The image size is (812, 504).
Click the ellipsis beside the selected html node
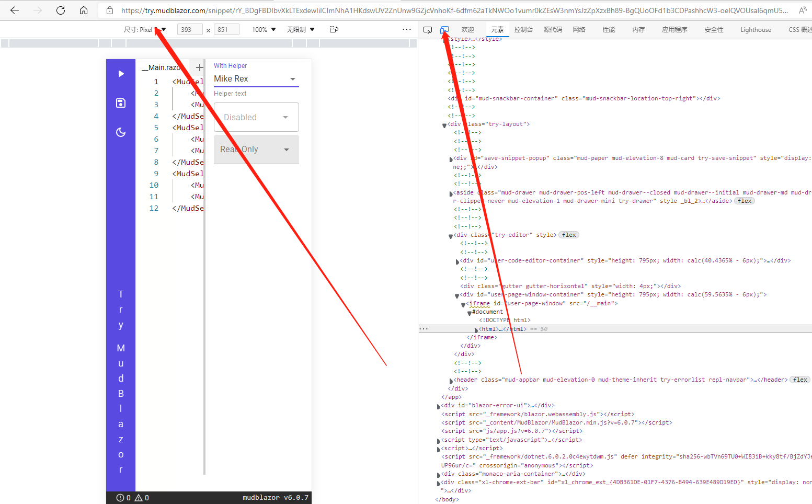click(424, 329)
